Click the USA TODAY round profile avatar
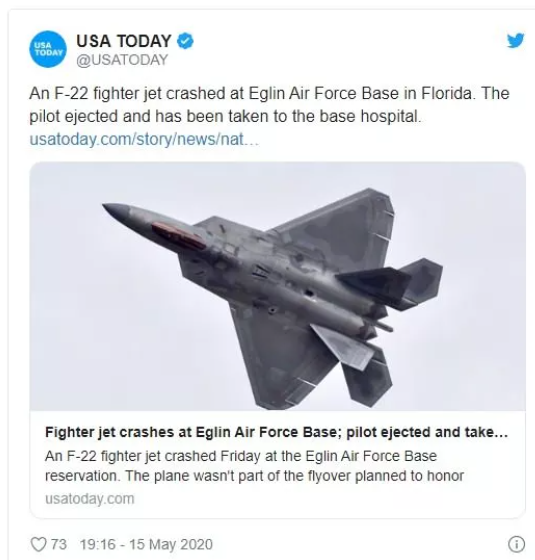535x560 pixels. pyautogui.click(x=48, y=49)
